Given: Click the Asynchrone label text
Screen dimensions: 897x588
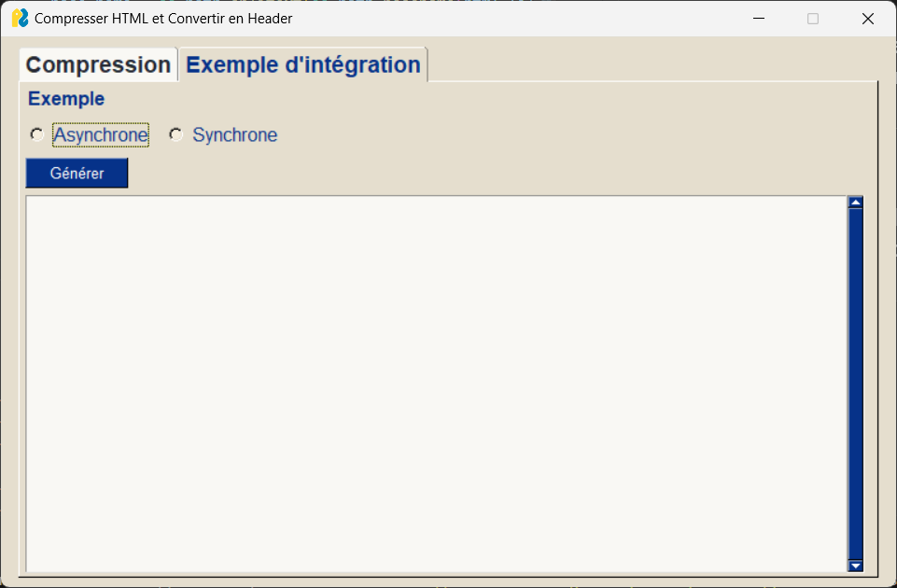Looking at the screenshot, I should pyautogui.click(x=101, y=135).
